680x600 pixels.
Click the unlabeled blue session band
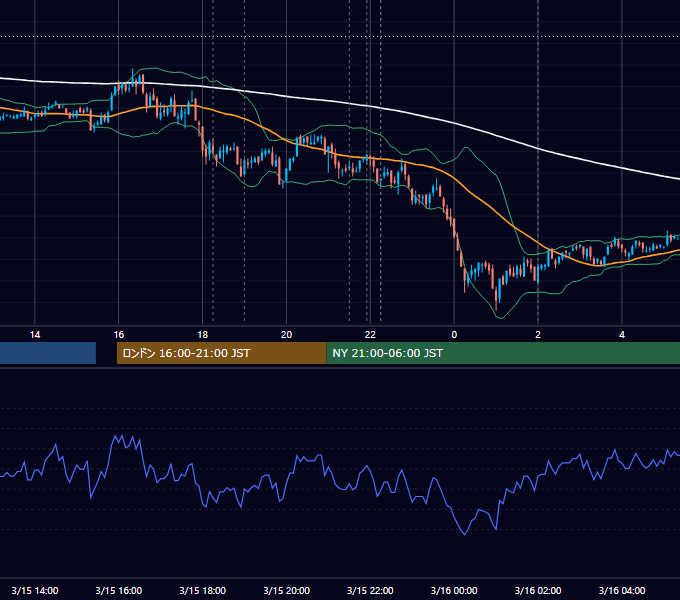coord(48,353)
